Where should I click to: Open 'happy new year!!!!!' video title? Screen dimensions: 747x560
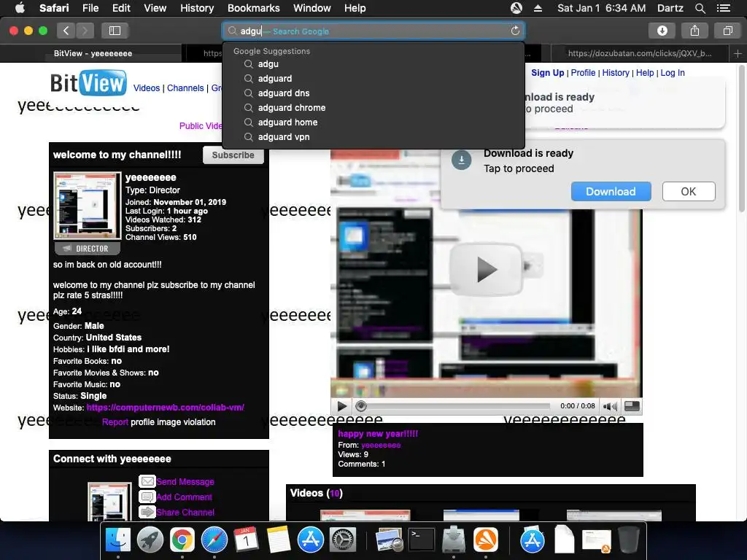tap(378, 434)
